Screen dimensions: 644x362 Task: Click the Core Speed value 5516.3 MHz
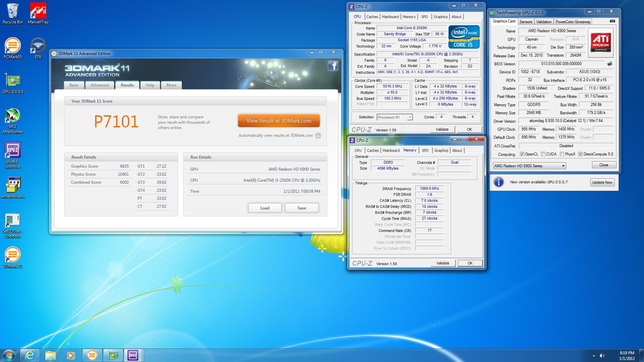392,86
